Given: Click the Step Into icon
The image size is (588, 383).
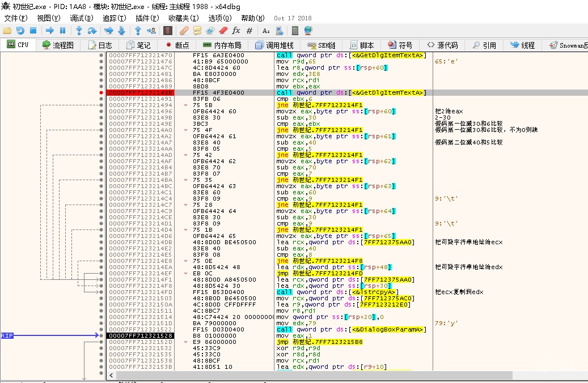Looking at the screenshot, I should point(79,31).
